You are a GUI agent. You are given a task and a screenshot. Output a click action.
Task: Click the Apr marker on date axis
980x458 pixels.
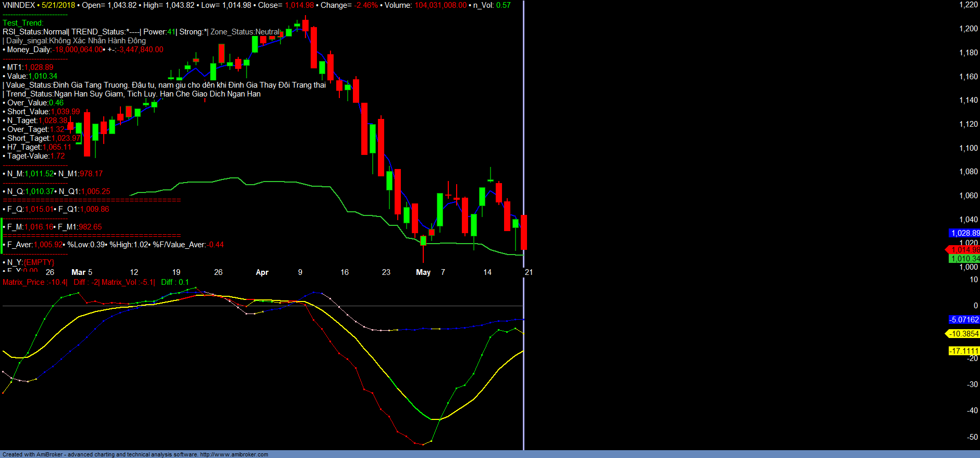pyautogui.click(x=262, y=272)
